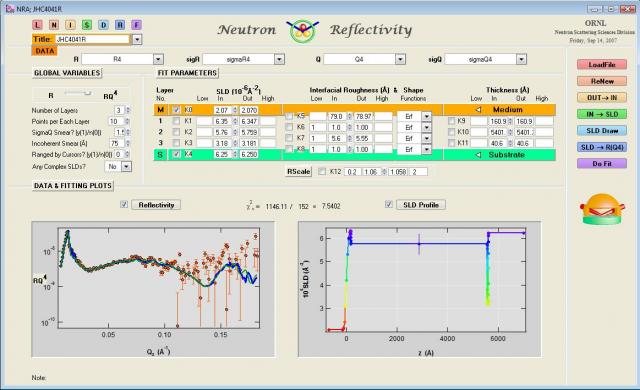Screen dimensions: 640x390
Task: Open the Title JHC4041R dropdown
Action: click(137, 39)
